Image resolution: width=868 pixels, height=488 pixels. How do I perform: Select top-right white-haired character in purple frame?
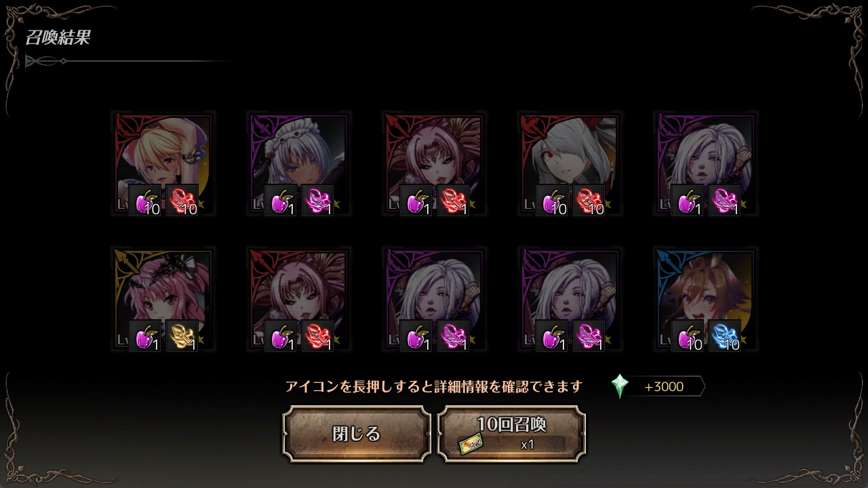[706, 163]
